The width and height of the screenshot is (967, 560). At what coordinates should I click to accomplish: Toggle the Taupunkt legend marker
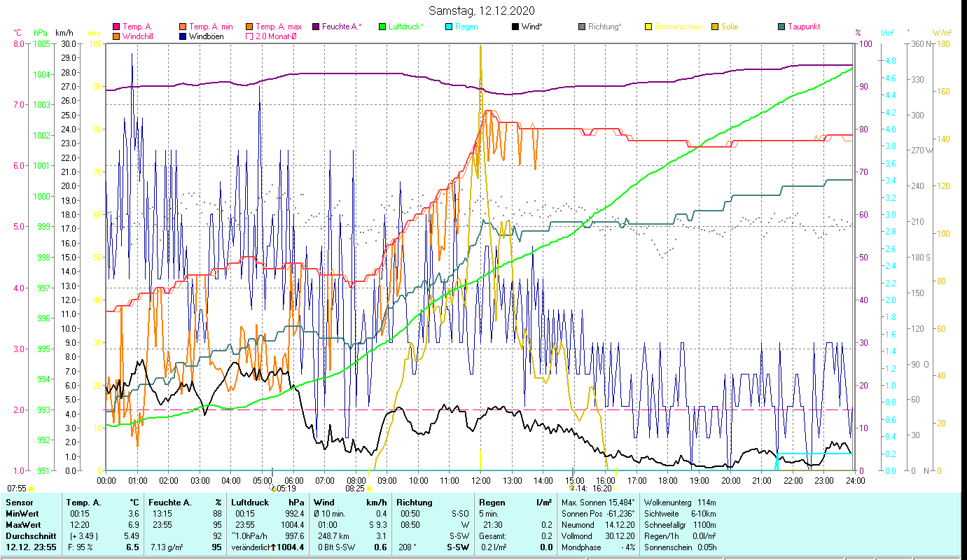pyautogui.click(x=781, y=27)
